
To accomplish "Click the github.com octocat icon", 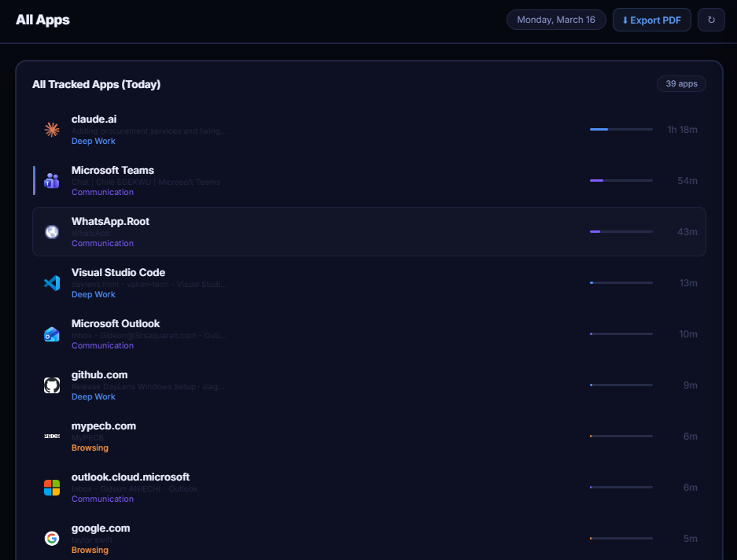I will click(x=52, y=385).
